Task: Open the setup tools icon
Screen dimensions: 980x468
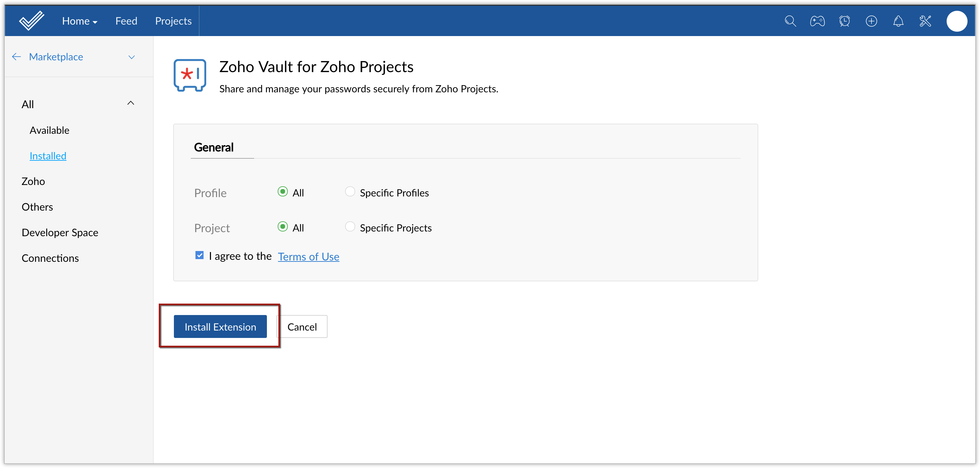Action: pos(925,21)
